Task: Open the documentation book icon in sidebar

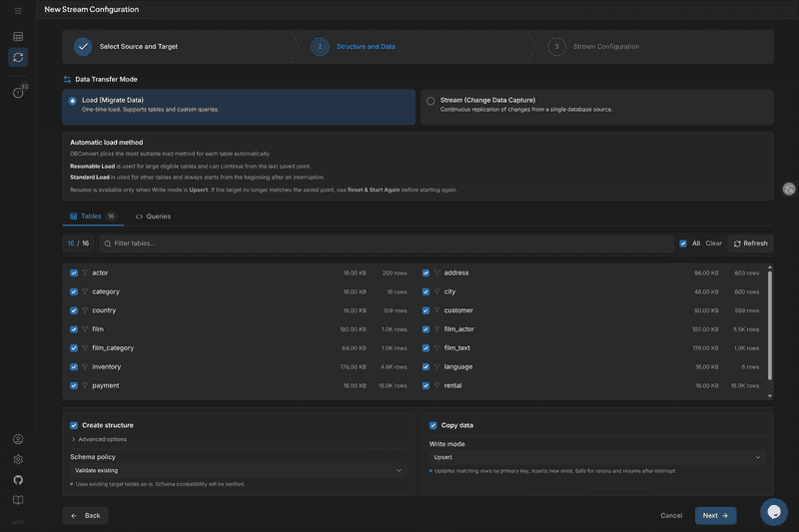Action: point(18,500)
